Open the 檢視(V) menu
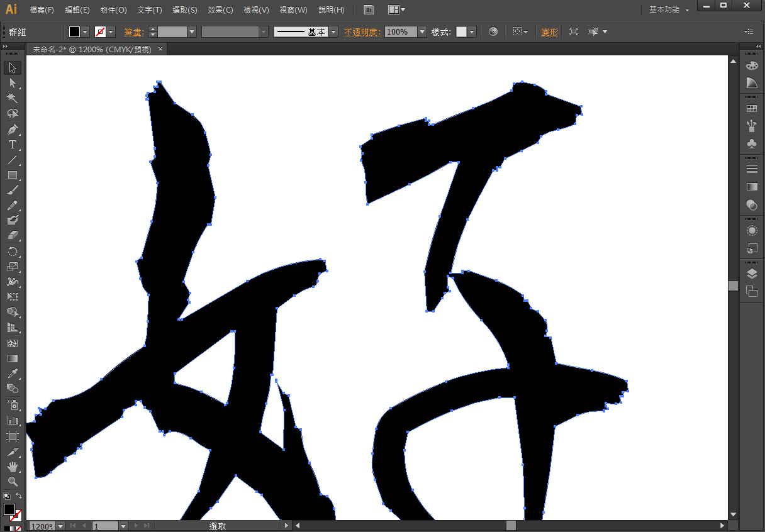The width and height of the screenshot is (765, 532). (256, 10)
